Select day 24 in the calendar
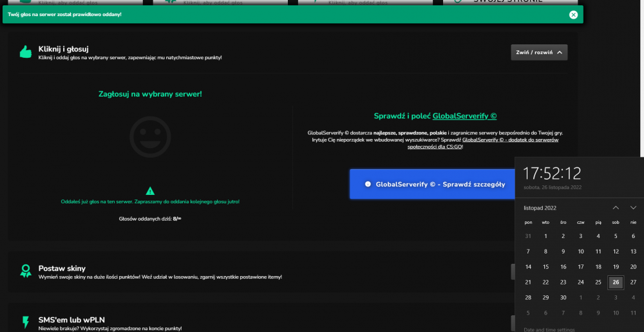The height and width of the screenshot is (332, 644). pyautogui.click(x=581, y=282)
